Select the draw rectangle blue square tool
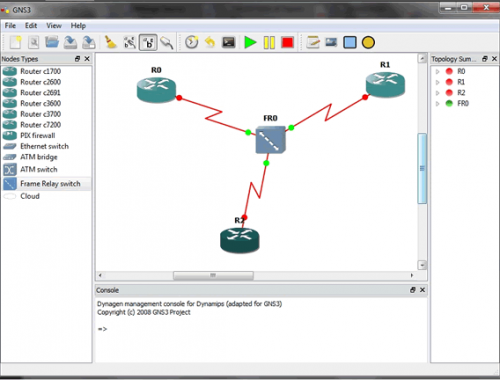This screenshot has width=500, height=380. [x=350, y=43]
